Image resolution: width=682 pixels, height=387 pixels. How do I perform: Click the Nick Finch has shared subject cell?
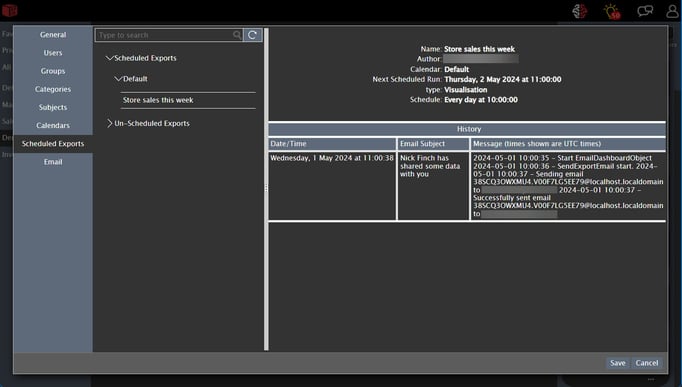tap(433, 186)
